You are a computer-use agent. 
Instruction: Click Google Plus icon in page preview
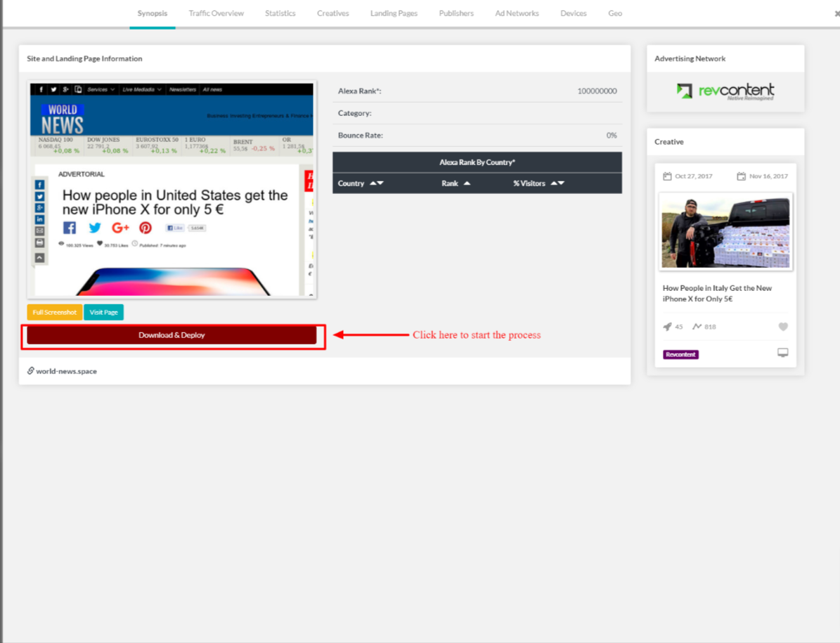point(120,228)
